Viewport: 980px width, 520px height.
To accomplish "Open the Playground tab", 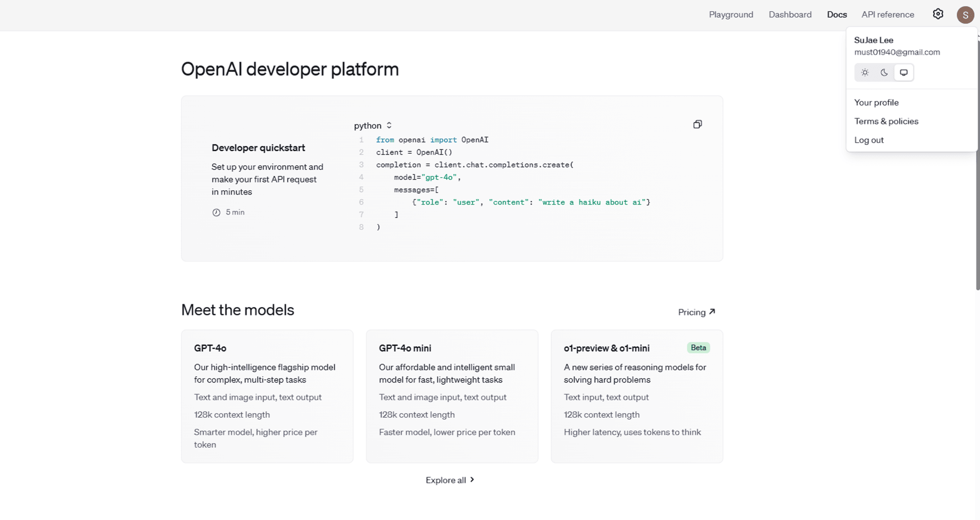I will 731,15.
